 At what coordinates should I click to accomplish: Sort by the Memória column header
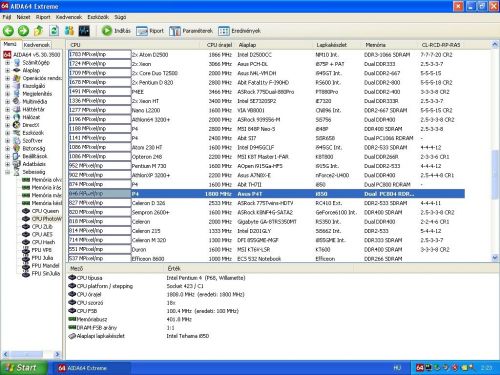389,45
